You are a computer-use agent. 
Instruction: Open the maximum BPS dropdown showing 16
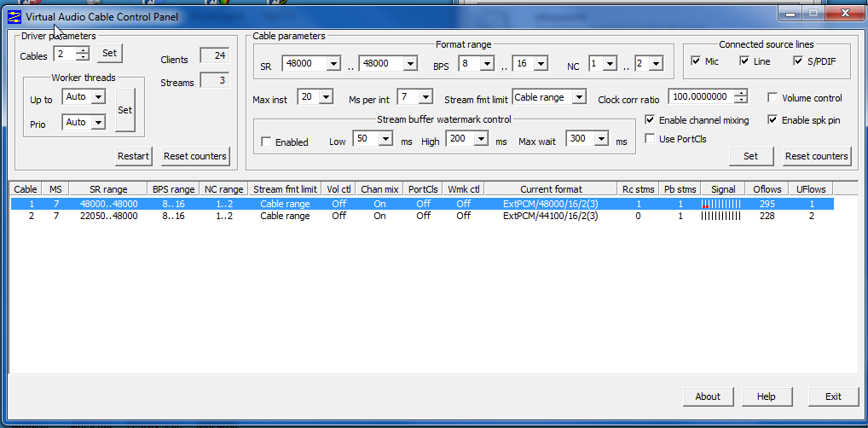coord(541,64)
